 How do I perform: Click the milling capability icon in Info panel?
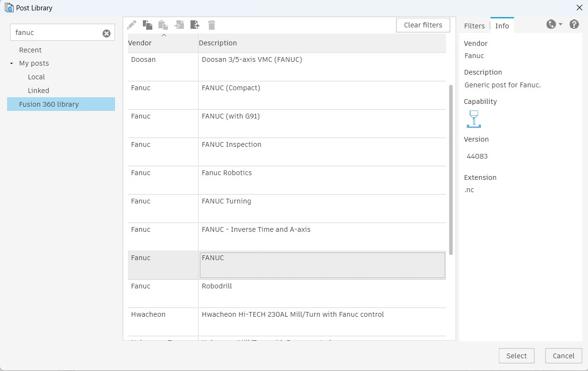474,119
